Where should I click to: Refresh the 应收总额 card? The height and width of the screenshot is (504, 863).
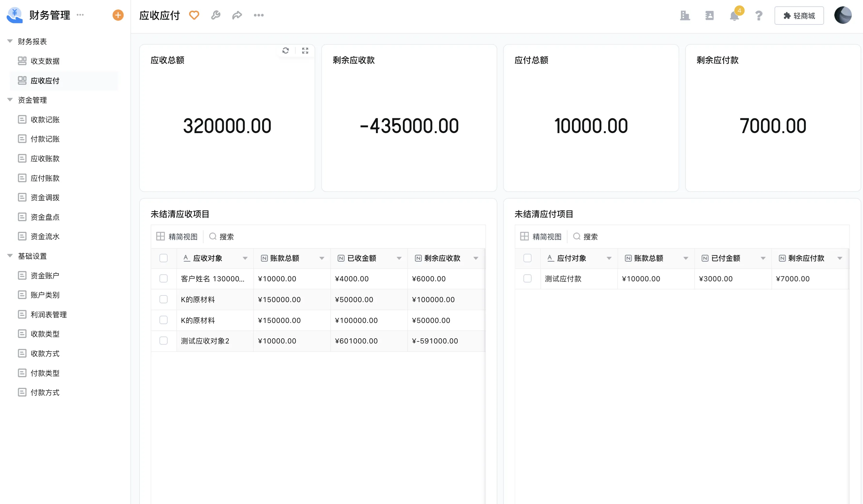pyautogui.click(x=286, y=51)
